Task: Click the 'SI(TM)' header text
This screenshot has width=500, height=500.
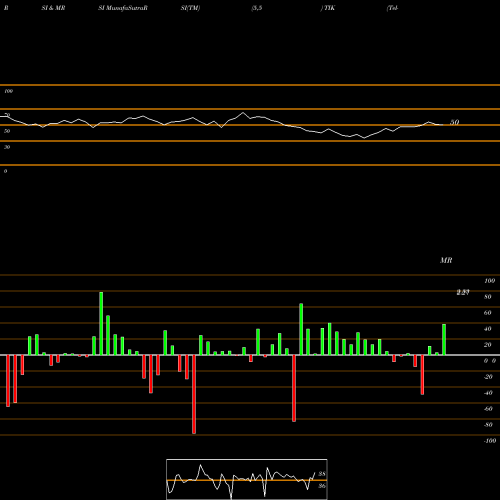Action: point(190,8)
